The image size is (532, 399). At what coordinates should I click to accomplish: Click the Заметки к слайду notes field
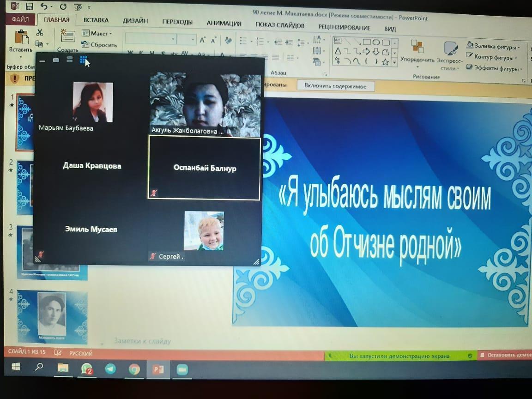pos(143,341)
